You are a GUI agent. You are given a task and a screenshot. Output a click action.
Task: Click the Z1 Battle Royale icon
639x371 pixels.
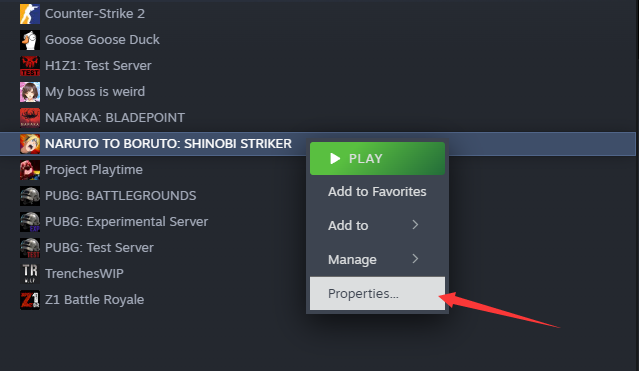click(30, 300)
